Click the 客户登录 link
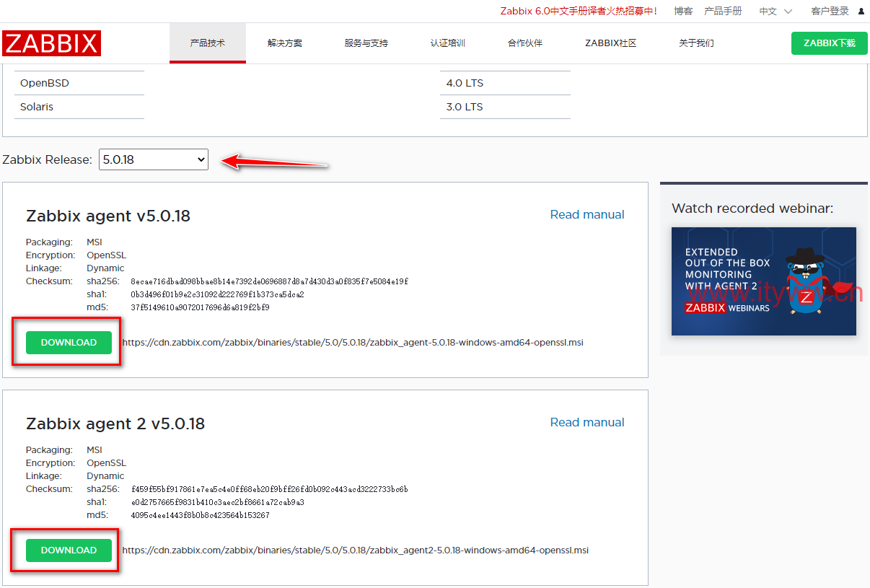The height and width of the screenshot is (588, 870). [x=830, y=12]
